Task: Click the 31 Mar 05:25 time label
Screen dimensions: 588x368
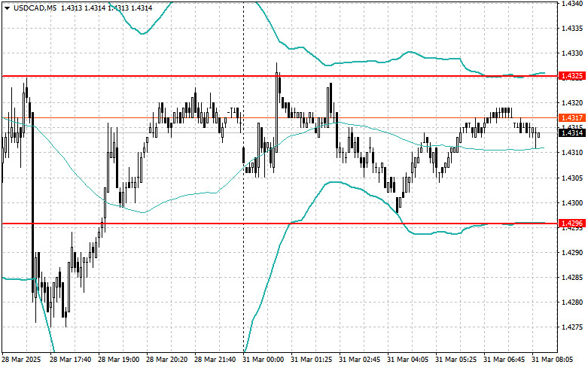Action: pyautogui.click(x=455, y=360)
